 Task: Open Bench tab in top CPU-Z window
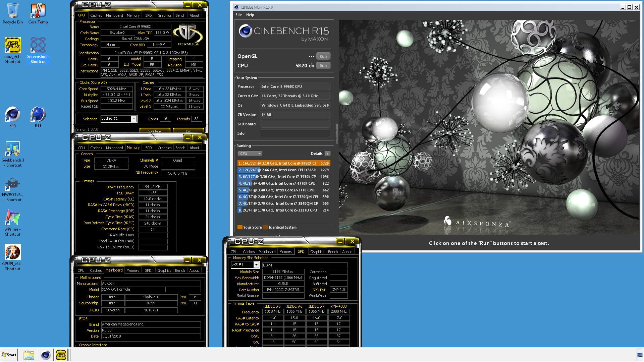coord(180,15)
